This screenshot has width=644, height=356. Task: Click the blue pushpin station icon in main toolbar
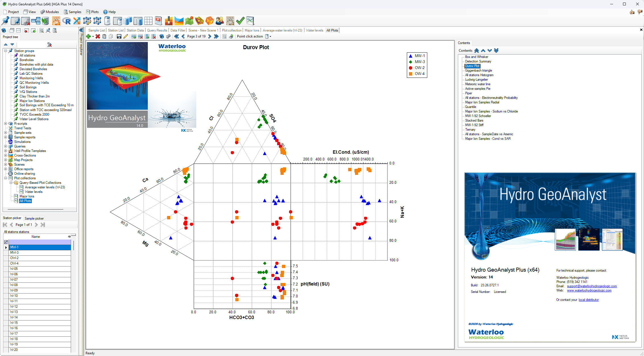[x=5, y=21]
